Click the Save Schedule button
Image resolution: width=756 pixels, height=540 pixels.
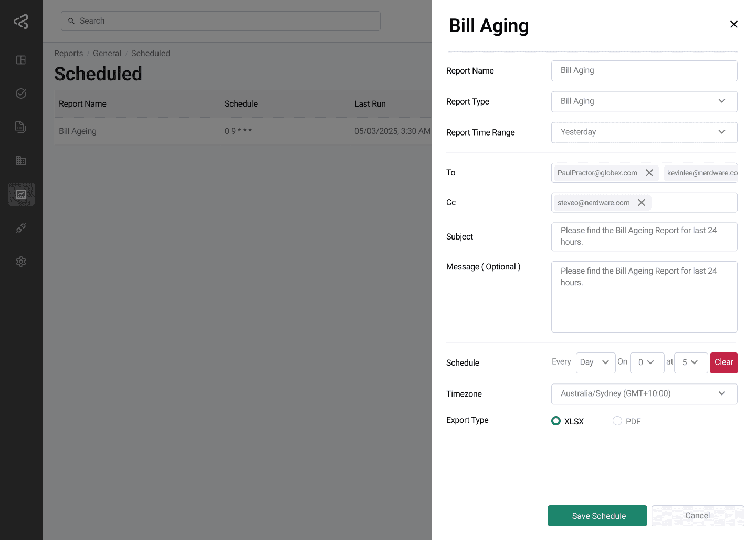pos(597,516)
